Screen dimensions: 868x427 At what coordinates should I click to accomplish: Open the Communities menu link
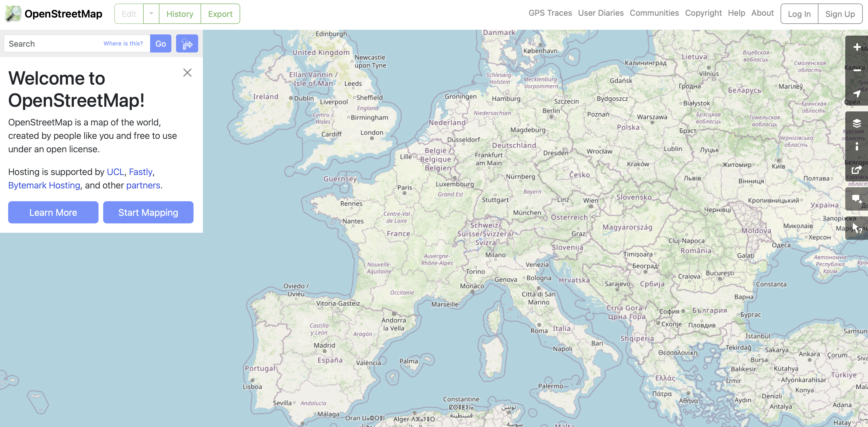pyautogui.click(x=654, y=13)
